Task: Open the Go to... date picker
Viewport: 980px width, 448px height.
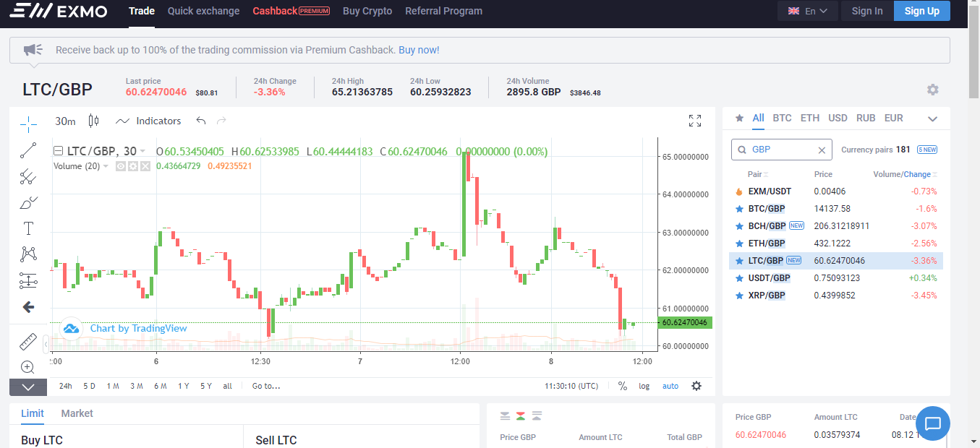Action: coord(266,386)
